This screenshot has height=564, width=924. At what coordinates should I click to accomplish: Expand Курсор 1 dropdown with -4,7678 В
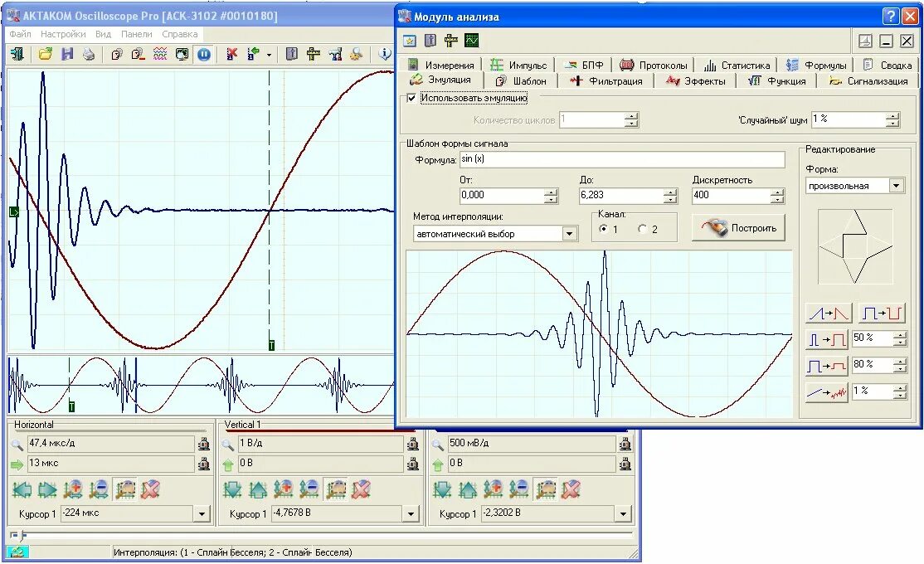coord(411,514)
